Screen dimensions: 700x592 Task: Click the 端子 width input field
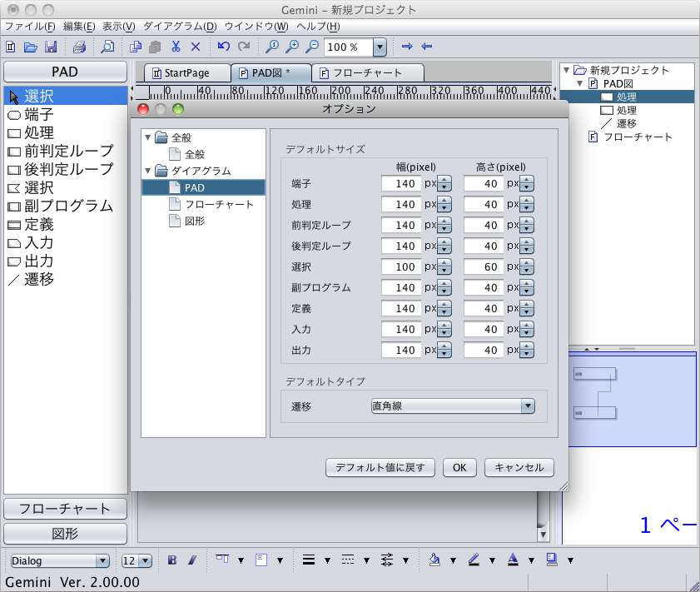(x=401, y=183)
